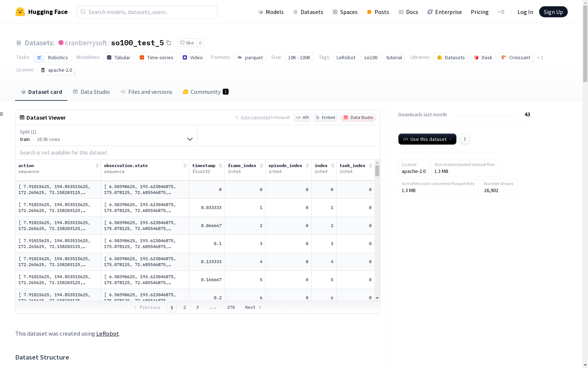This screenshot has height=368, width=588.
Task: Click the three-dot options button beside Use this dataset
Action: [x=465, y=139]
